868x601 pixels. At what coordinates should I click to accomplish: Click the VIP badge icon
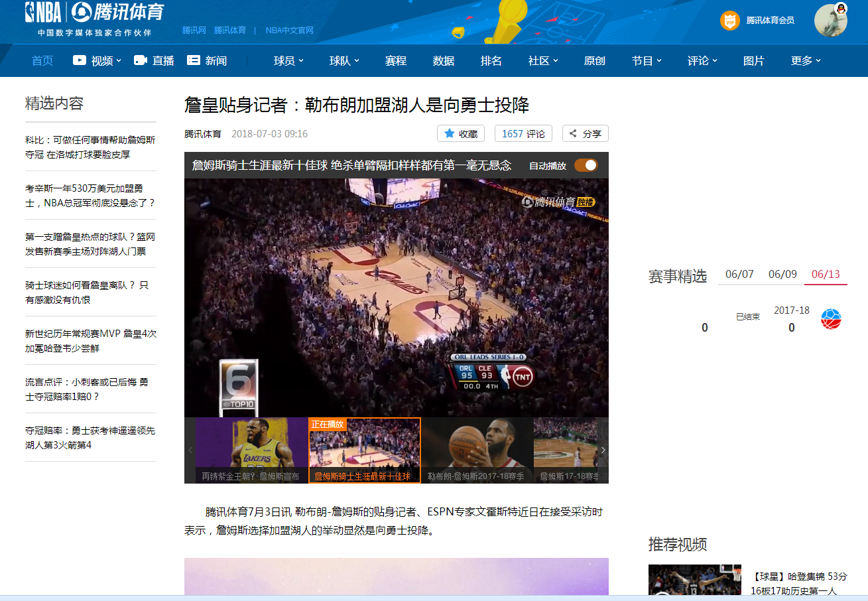(729, 21)
